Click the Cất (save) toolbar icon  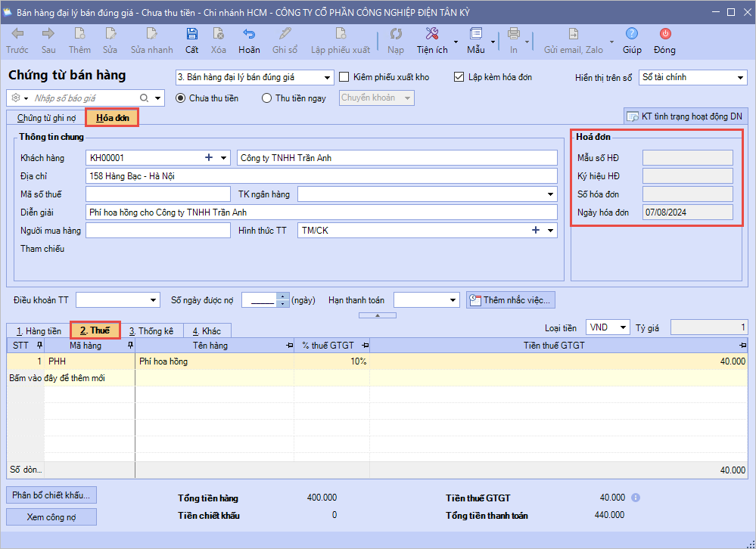[x=191, y=34]
